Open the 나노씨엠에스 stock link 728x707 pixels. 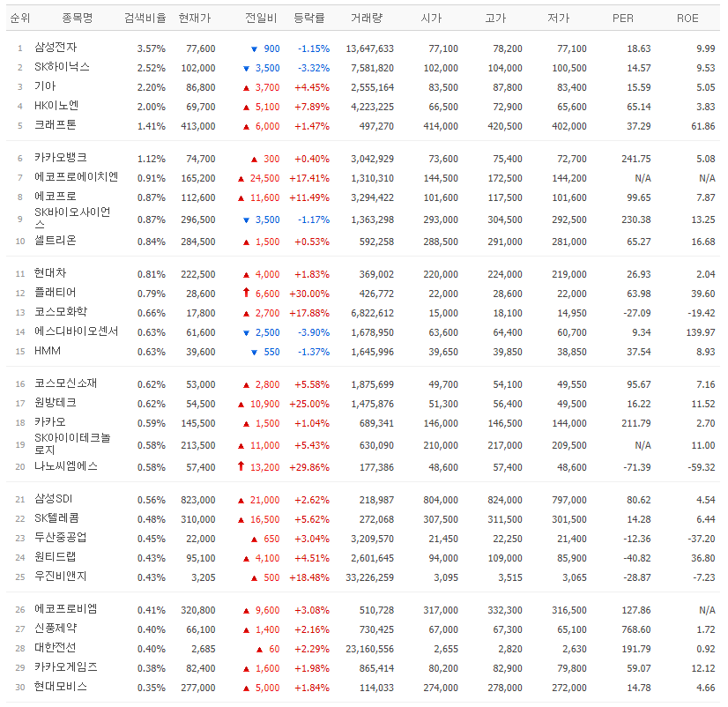(x=66, y=466)
